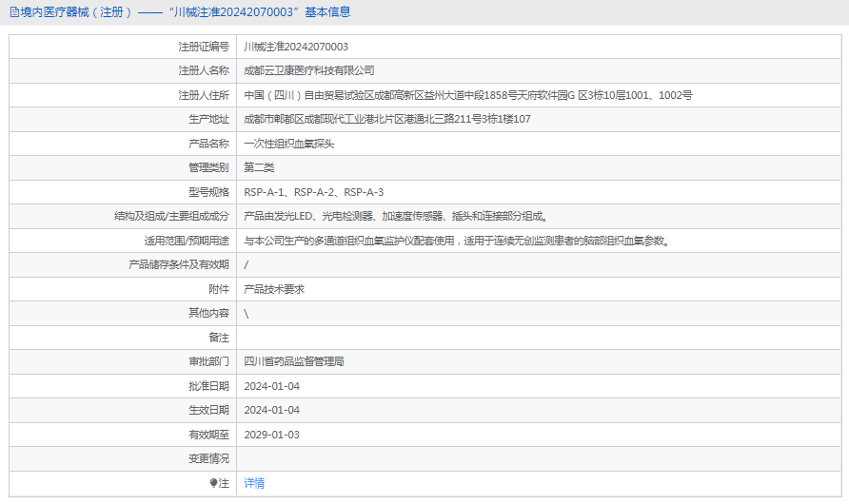The width and height of the screenshot is (849, 504).
Task: Click the 附件 label
Action: pyautogui.click(x=219, y=289)
